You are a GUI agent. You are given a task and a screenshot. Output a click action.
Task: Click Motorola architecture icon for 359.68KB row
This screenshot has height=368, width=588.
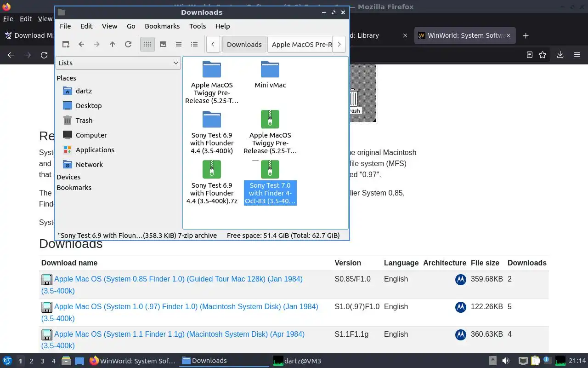click(x=461, y=279)
